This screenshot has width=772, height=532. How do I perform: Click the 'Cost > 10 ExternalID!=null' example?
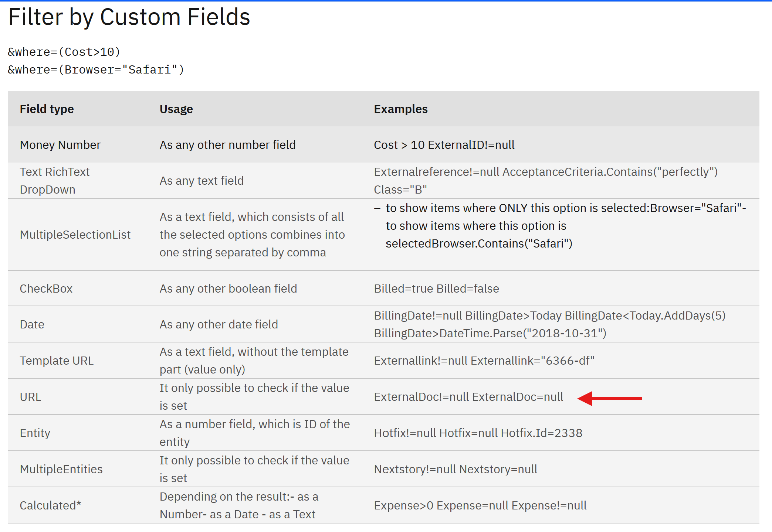pyautogui.click(x=444, y=145)
